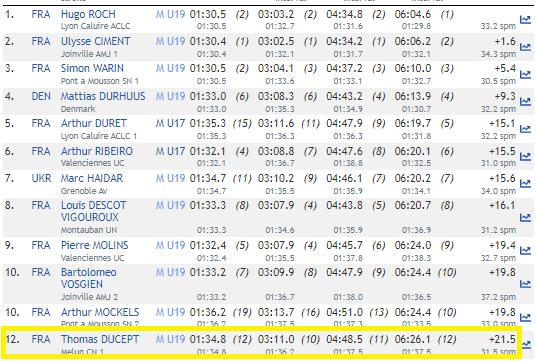Click M U17 category for Arthur DURET

[x=170, y=123]
